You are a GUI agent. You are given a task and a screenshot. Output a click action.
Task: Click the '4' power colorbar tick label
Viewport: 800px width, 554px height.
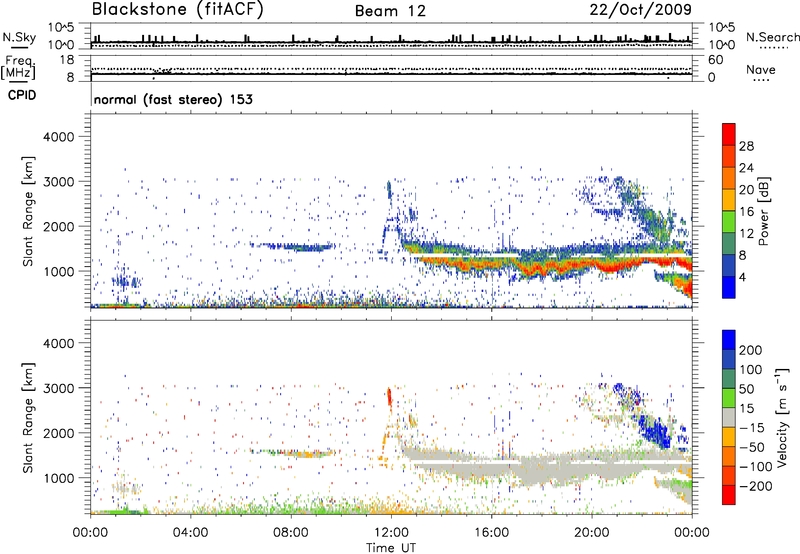coord(742,278)
